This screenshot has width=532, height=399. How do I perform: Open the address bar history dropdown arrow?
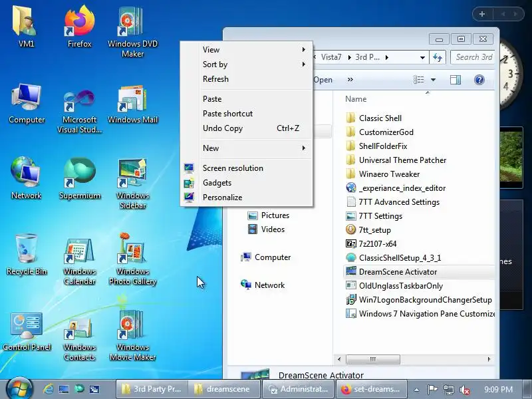coord(422,58)
